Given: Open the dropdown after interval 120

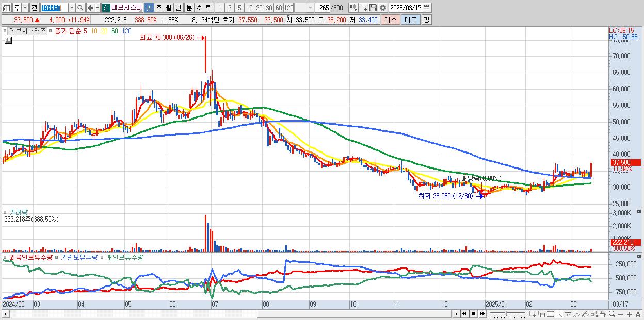Looking at the screenshot, I should point(310,8).
